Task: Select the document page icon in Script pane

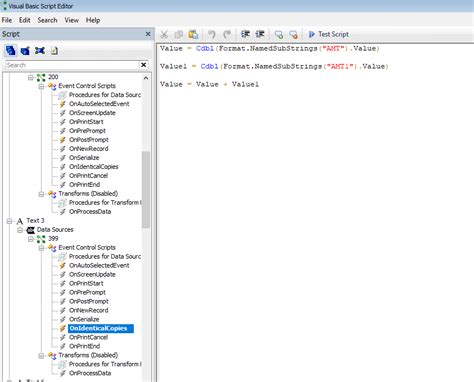Action: [x=54, y=51]
